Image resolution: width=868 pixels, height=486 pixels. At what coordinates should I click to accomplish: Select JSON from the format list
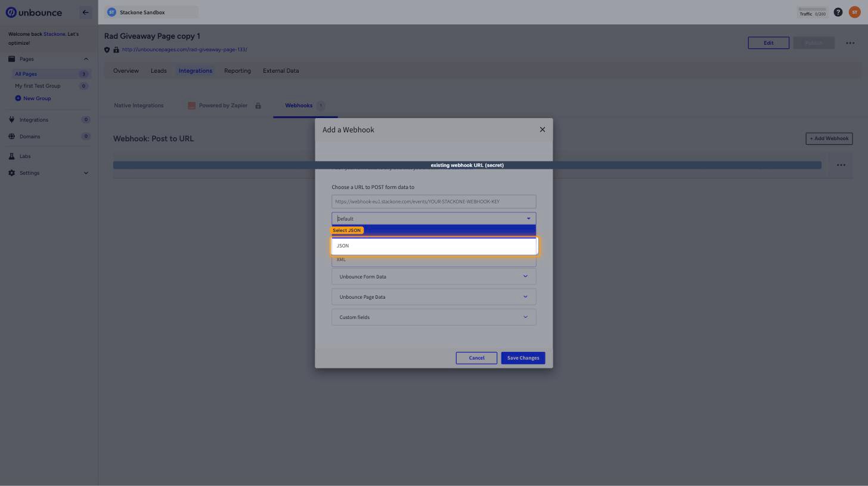click(434, 246)
